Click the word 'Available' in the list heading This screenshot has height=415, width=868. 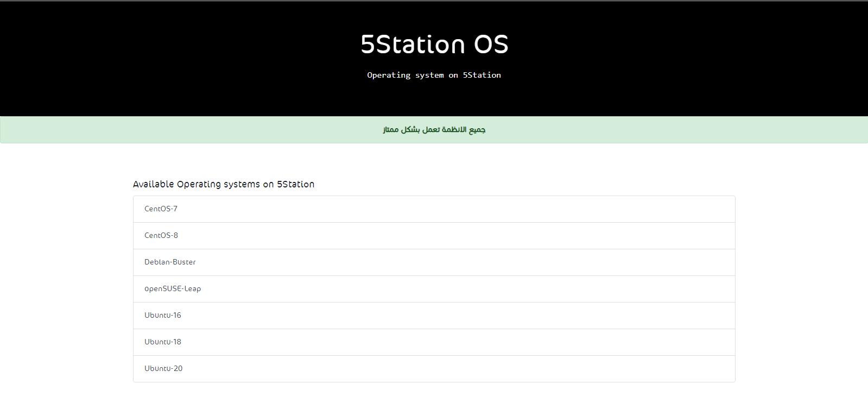point(154,185)
